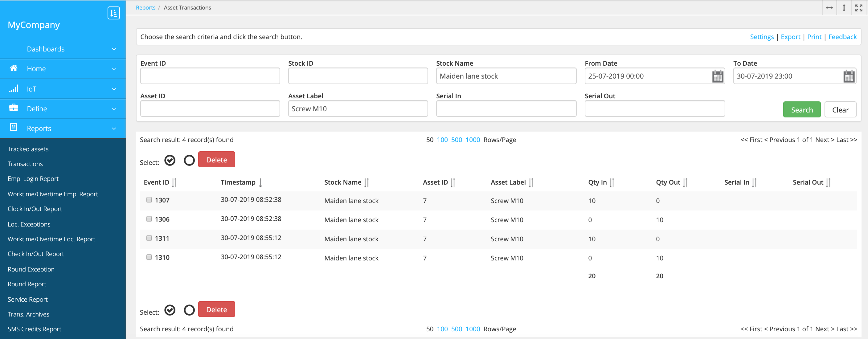The width and height of the screenshot is (868, 339).
Task: Click the vertical expand arrow icon
Action: pos(844,8)
